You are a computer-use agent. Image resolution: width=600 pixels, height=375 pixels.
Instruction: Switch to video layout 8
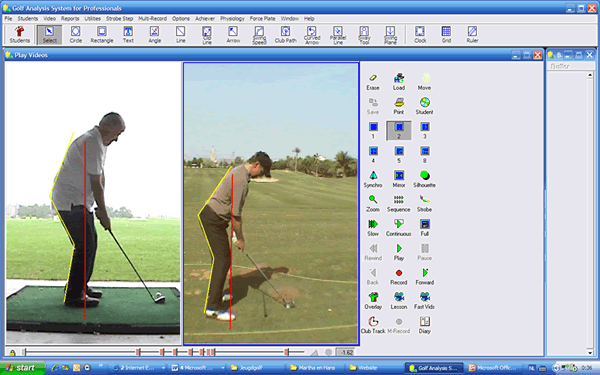coord(424,155)
